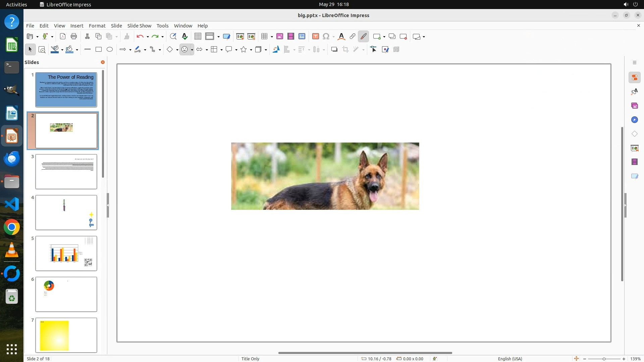Toggle the Display Grid button
Screen dimensions: 644x362
click(198, 37)
